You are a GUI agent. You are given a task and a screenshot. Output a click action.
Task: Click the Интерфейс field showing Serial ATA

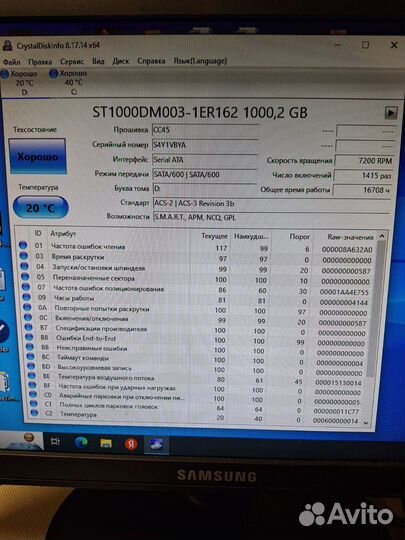pyautogui.click(x=205, y=160)
